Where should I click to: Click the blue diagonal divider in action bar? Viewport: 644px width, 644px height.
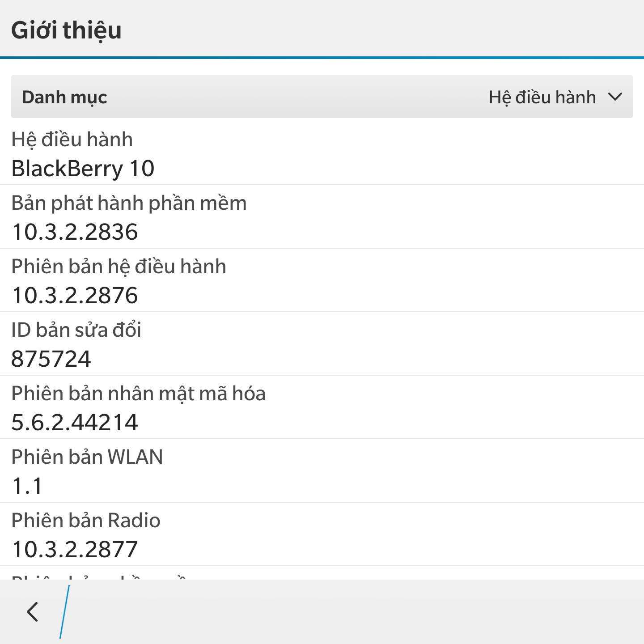(65, 612)
